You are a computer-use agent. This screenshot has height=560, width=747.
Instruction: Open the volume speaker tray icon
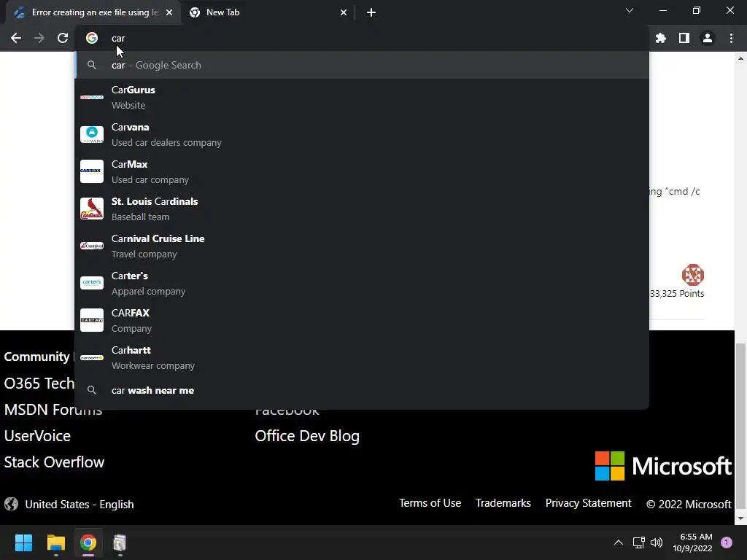tap(657, 542)
